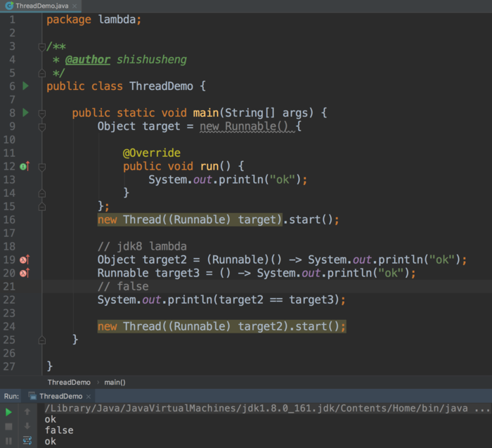
Task: Click 'shishusheng' author name in Javadoc
Action: [x=152, y=59]
